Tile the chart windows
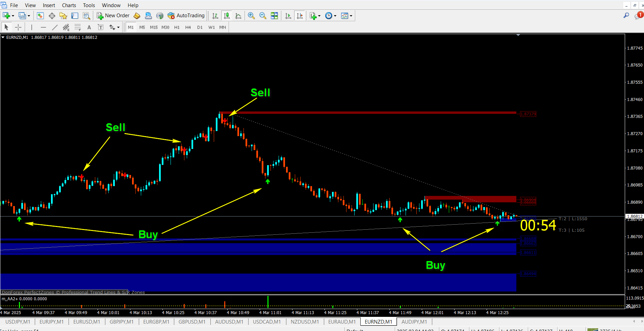The width and height of the screenshot is (644, 331). click(x=275, y=16)
